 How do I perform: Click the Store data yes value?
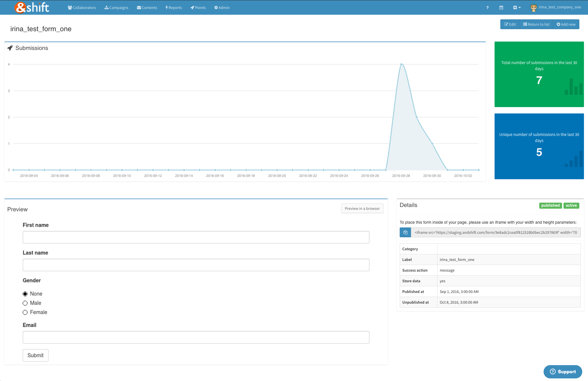point(442,281)
